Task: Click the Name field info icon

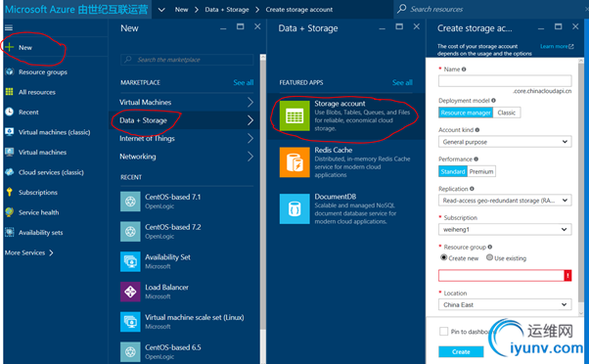Action: click(464, 69)
